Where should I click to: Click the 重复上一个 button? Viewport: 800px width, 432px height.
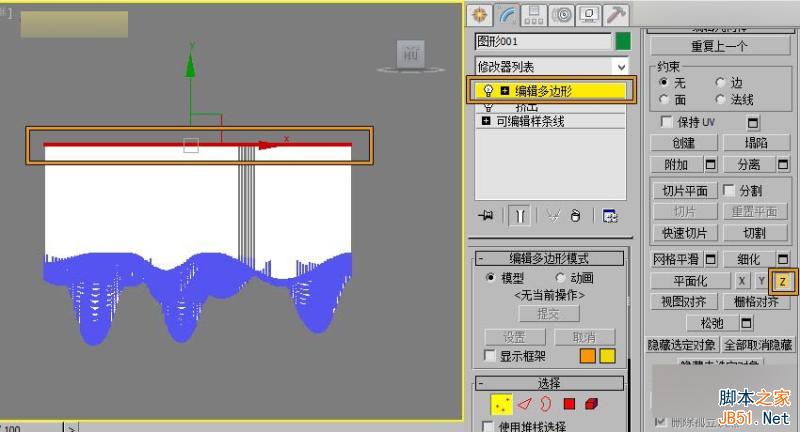click(x=719, y=46)
